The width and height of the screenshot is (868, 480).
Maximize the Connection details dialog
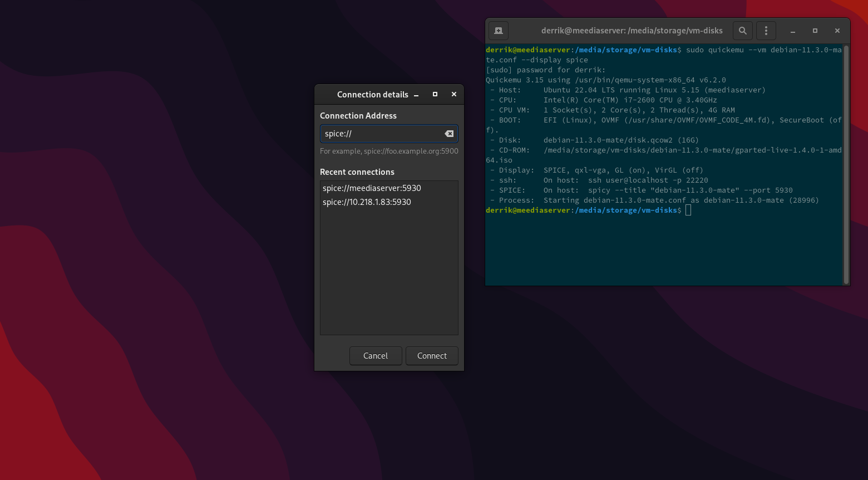(435, 94)
